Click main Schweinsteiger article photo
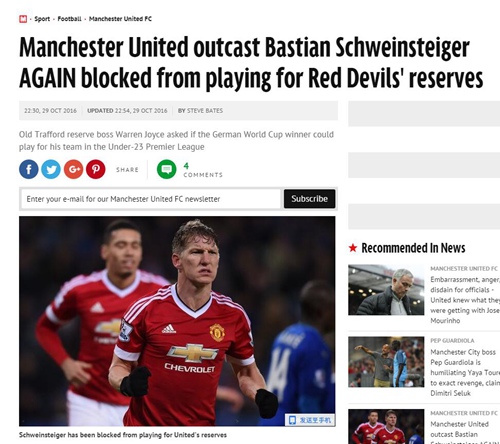Screen dimensions: 500x444 177,321
